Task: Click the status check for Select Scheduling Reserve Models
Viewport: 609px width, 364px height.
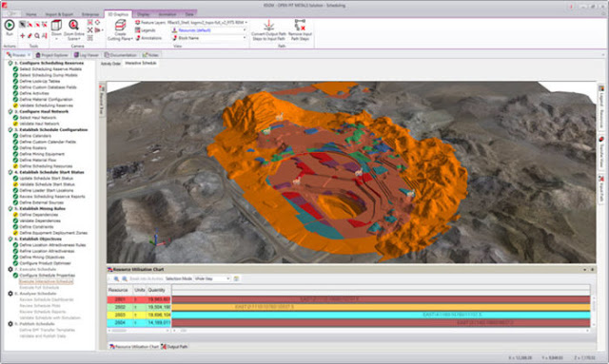Action: coord(15,69)
